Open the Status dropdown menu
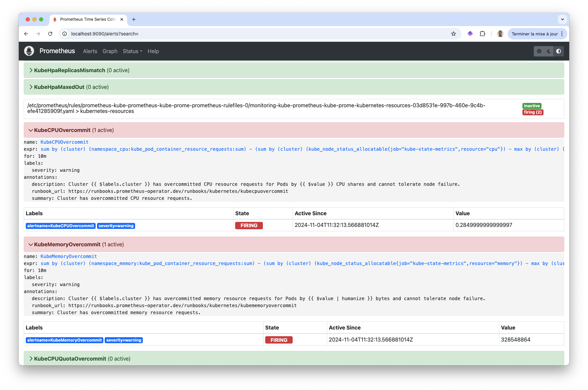588x390 pixels. (x=132, y=51)
